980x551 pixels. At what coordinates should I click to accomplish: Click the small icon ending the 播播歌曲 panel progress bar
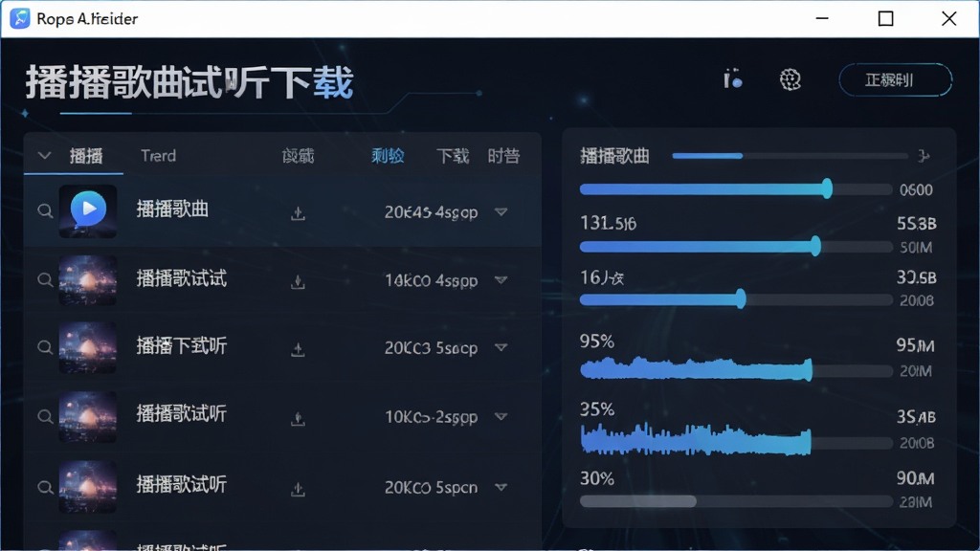tap(924, 156)
